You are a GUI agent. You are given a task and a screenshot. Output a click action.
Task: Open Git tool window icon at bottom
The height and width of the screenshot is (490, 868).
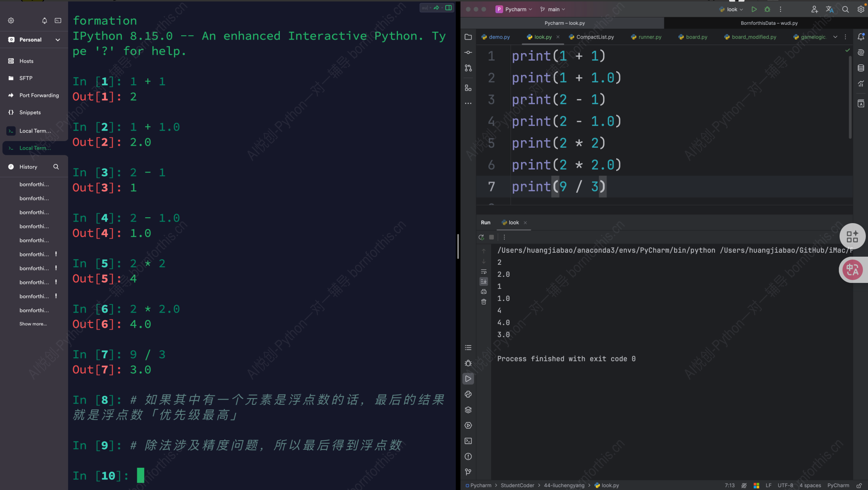(x=468, y=472)
